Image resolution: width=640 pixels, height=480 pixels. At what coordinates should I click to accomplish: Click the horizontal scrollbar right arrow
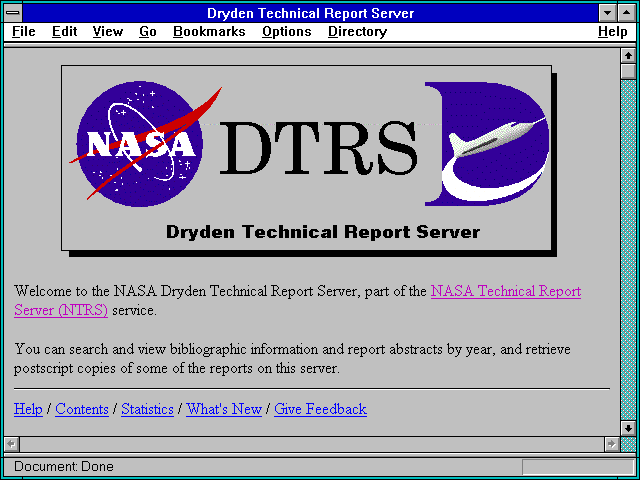click(x=611, y=444)
